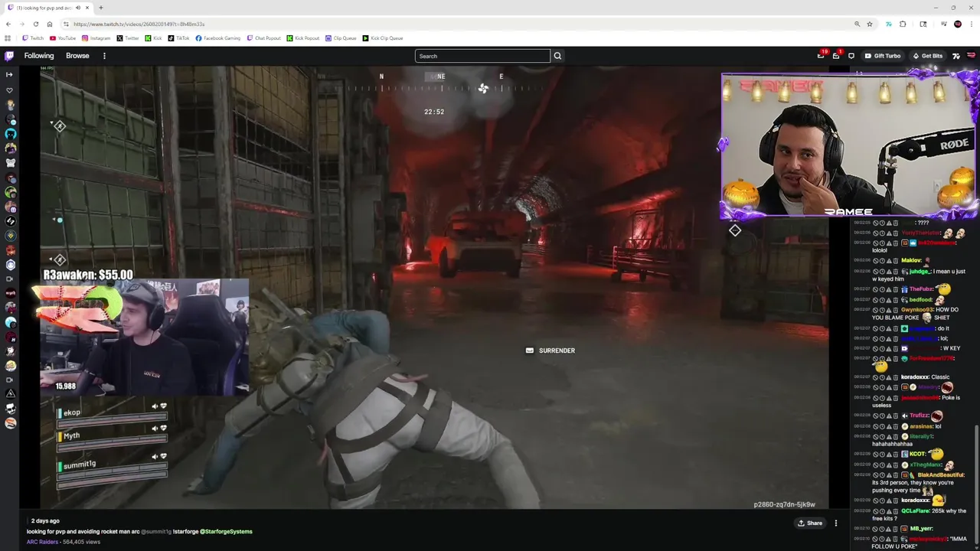Screen dimensions: 980x551
Task: Click the Gift Turbo button
Action: (x=882, y=56)
